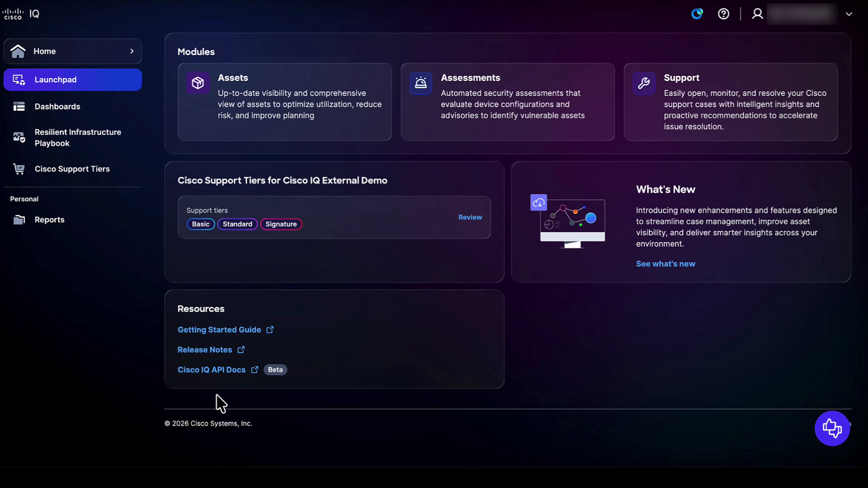
Task: Click the Dashboards list icon
Action: pos(19,107)
